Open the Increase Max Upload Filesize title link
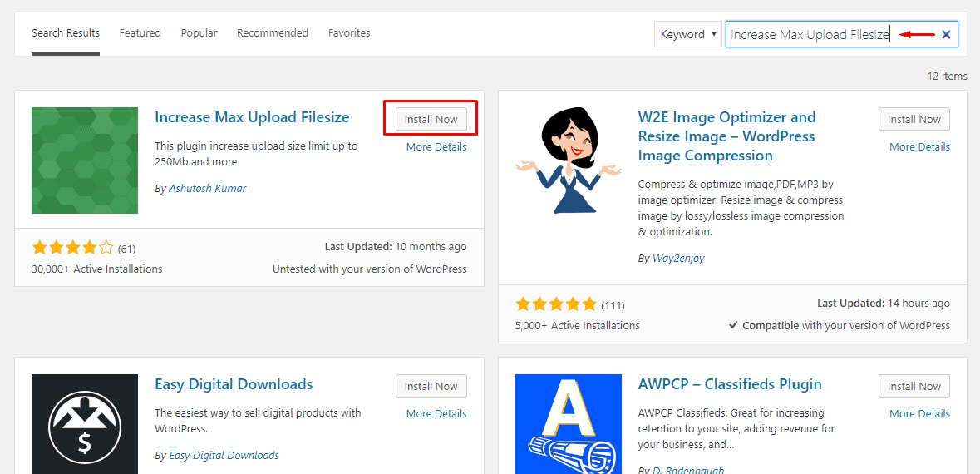980x474 pixels. point(252,117)
